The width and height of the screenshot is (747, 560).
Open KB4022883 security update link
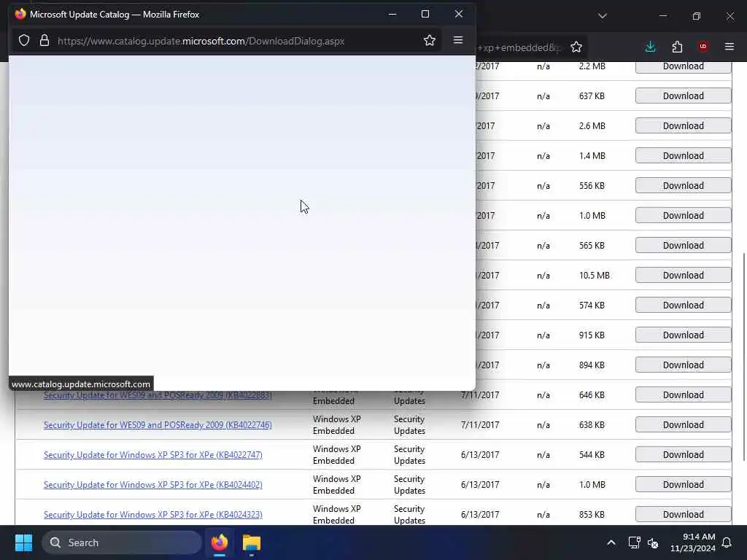(x=158, y=395)
